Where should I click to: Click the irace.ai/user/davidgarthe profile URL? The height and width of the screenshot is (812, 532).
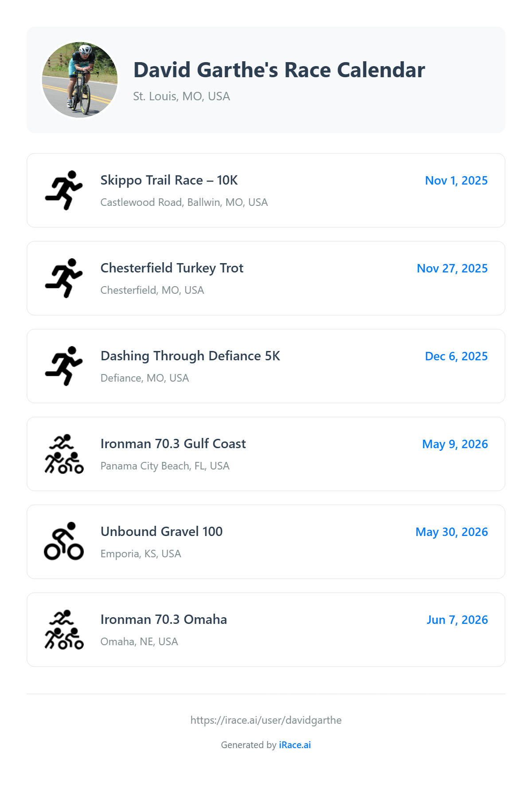266,720
